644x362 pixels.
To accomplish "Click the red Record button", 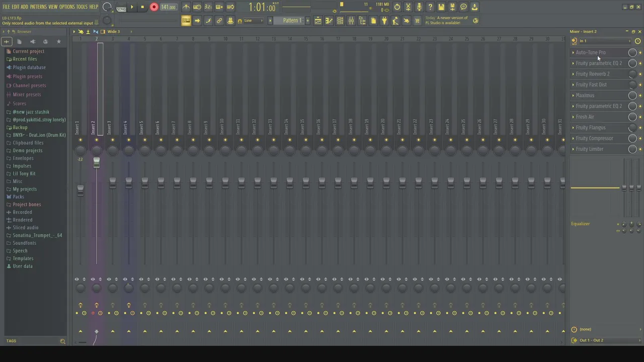I will click(x=154, y=7).
